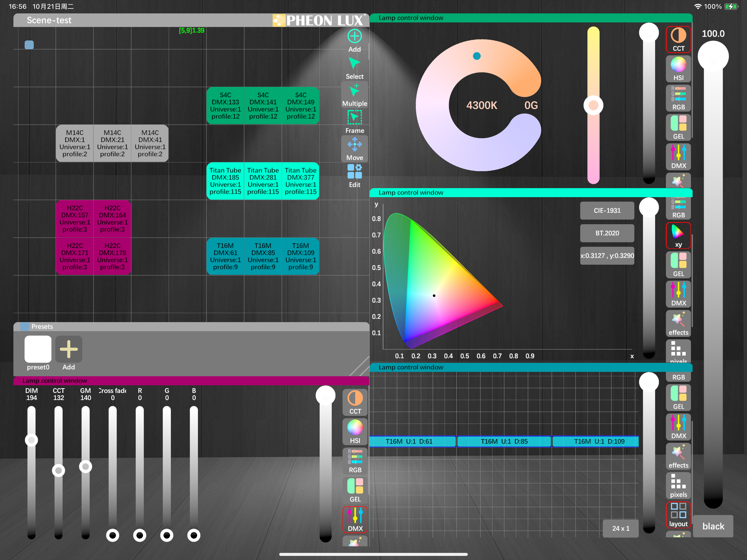Viewport: 747px width, 560px height.
Task: Select M14C fixture at DMX:1
Action: pyautogui.click(x=75, y=144)
